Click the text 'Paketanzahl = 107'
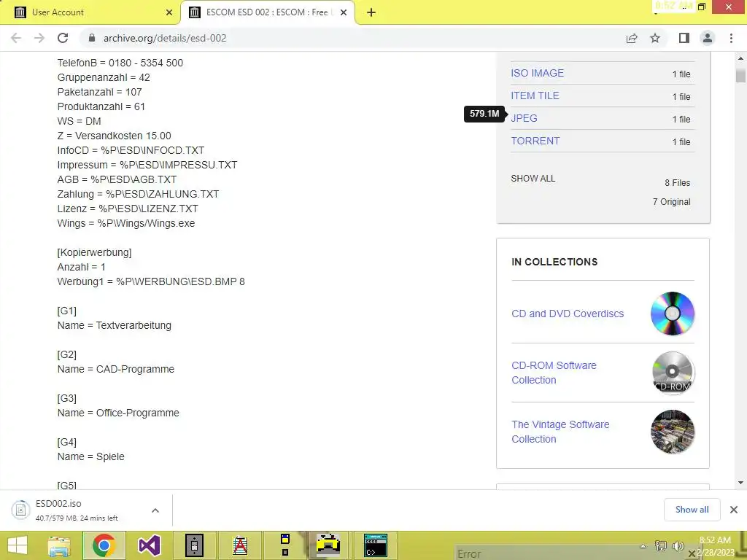The image size is (747, 560). pyautogui.click(x=99, y=92)
